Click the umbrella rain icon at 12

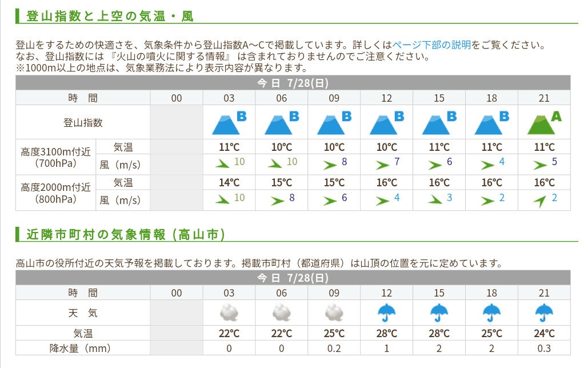point(387,313)
